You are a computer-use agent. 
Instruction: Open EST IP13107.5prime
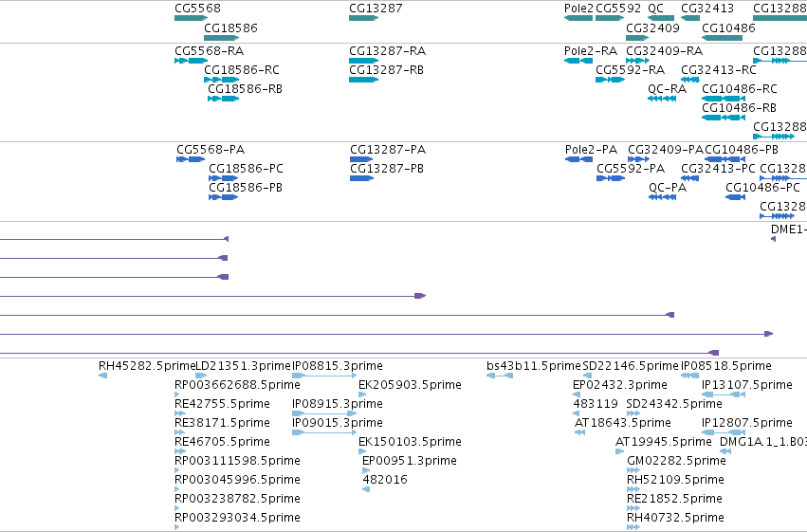pos(724,394)
